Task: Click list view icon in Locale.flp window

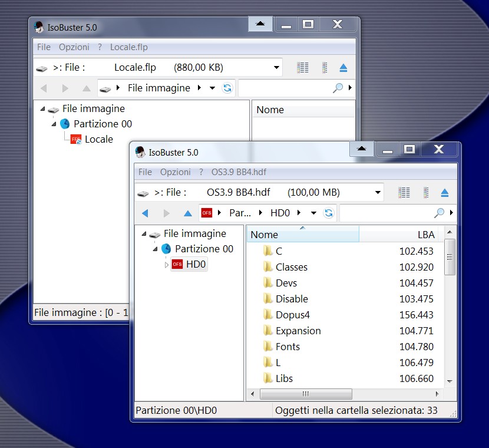Action: click(x=303, y=68)
